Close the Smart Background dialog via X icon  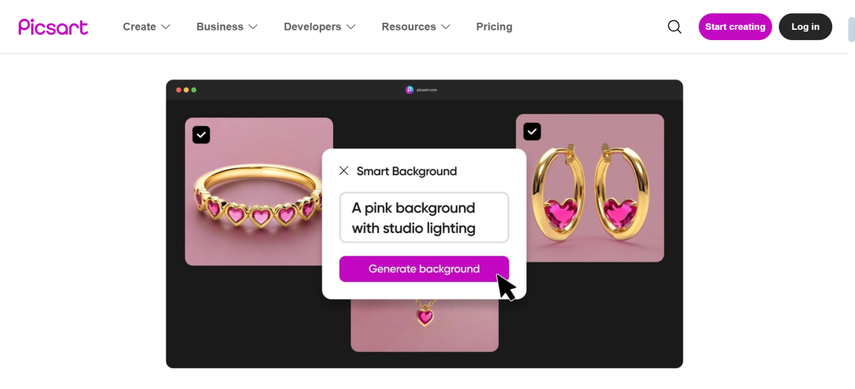click(x=344, y=171)
